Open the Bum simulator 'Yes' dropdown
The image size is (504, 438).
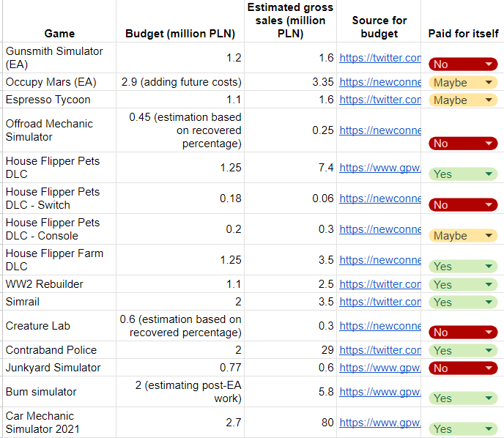(x=463, y=398)
